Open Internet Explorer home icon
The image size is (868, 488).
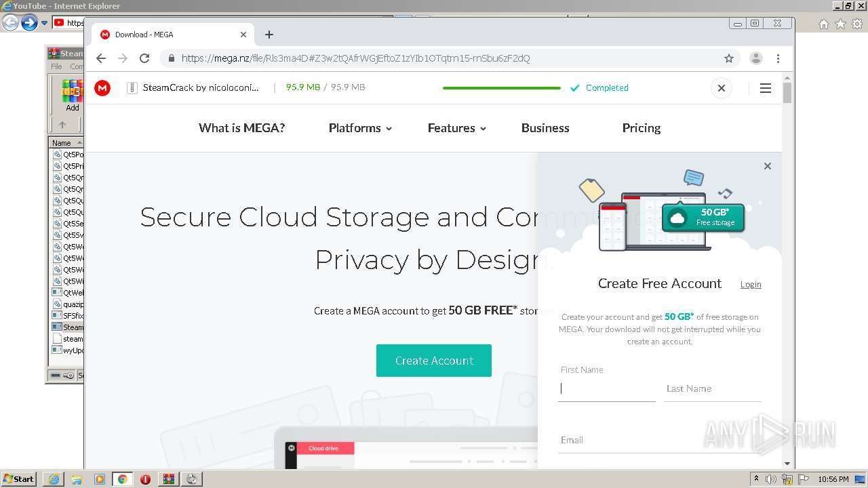(824, 24)
